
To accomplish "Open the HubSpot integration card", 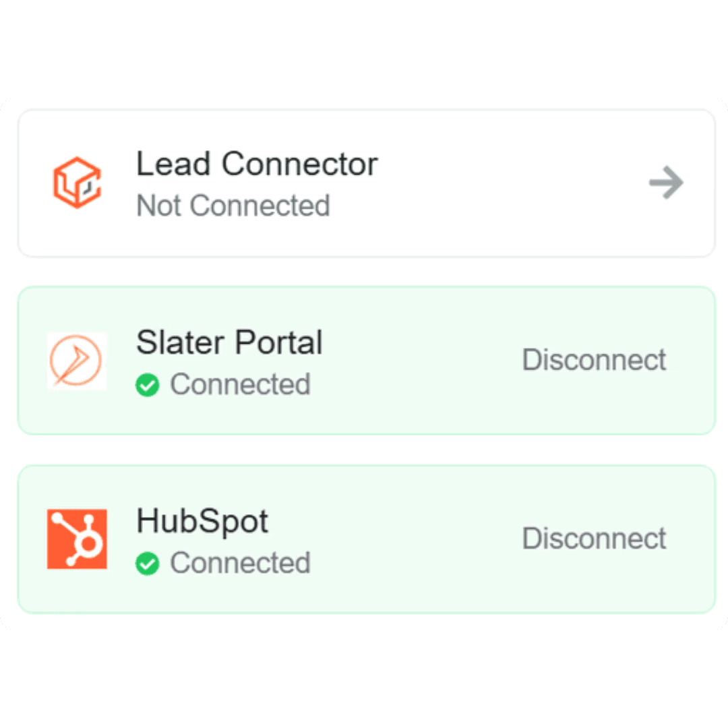I will tap(366, 539).
